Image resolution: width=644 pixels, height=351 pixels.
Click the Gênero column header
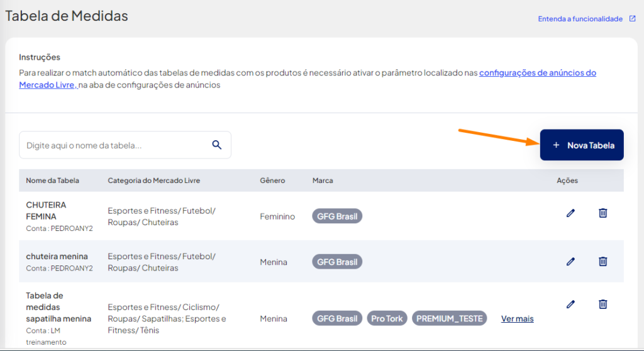click(x=272, y=181)
